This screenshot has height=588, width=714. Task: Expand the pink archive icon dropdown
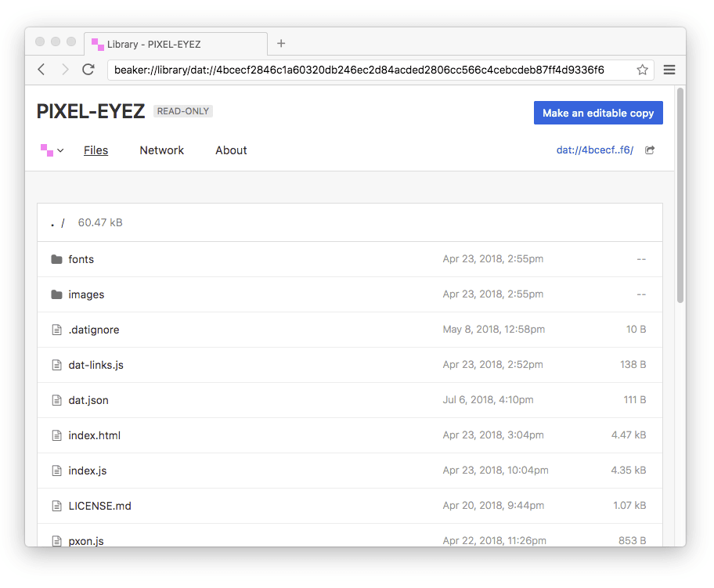52,150
